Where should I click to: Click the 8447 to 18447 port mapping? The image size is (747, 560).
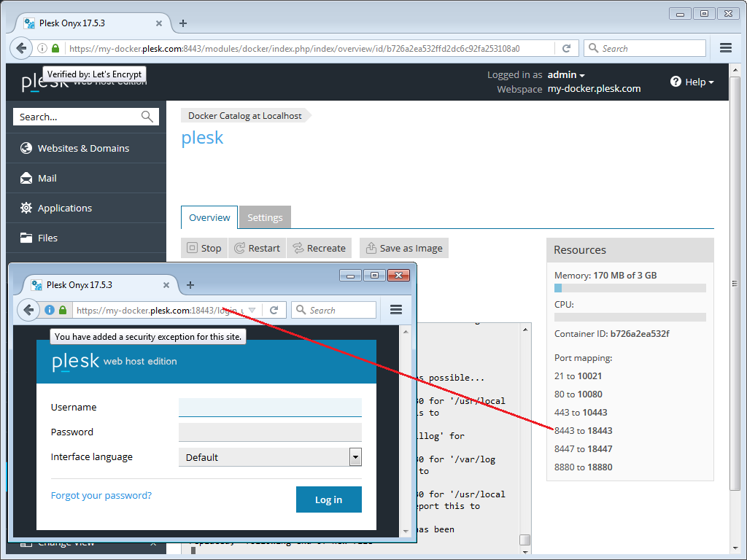tap(583, 448)
